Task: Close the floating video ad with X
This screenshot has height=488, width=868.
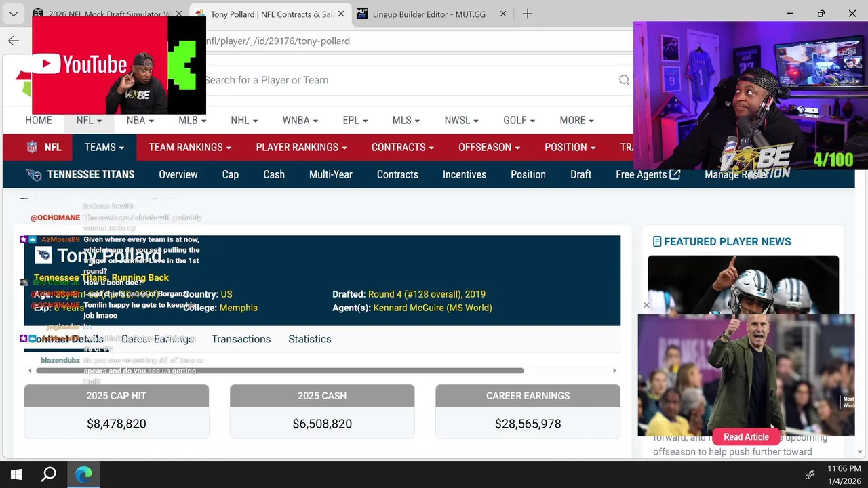Action: (646, 305)
